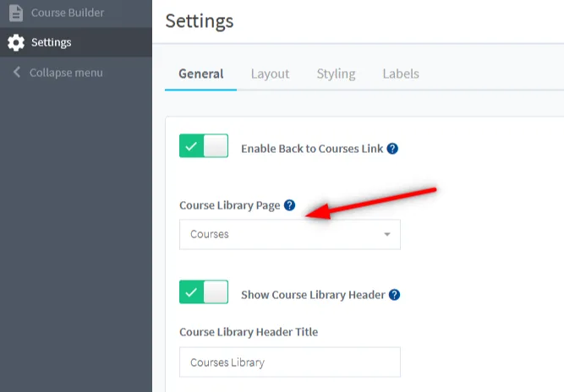
Task: Switch to the Styling tab
Action: click(336, 73)
